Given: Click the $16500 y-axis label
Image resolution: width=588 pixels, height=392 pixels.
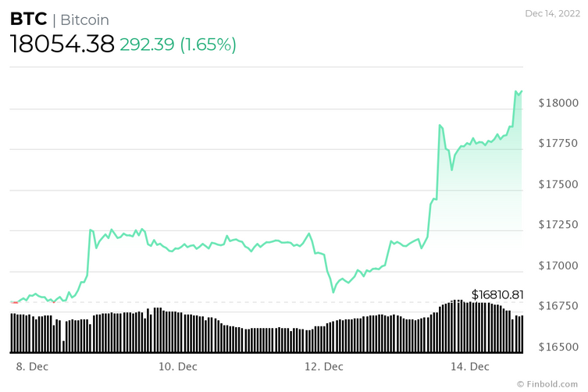Looking at the screenshot, I should 558,347.
